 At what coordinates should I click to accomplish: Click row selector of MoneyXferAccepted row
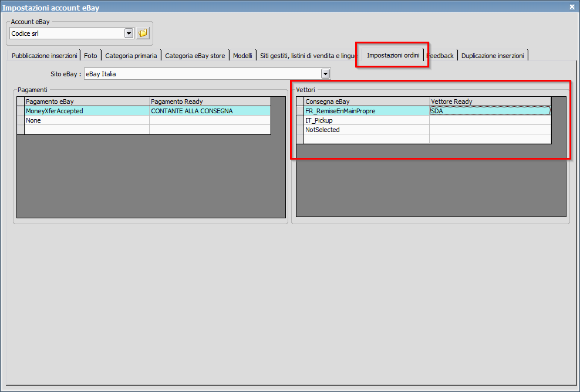point(21,111)
